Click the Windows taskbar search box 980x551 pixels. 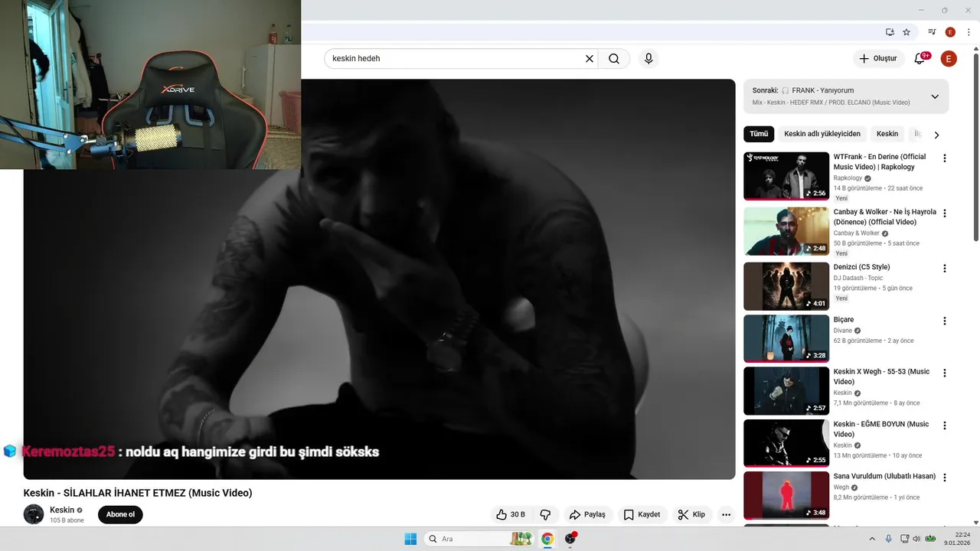click(479, 539)
